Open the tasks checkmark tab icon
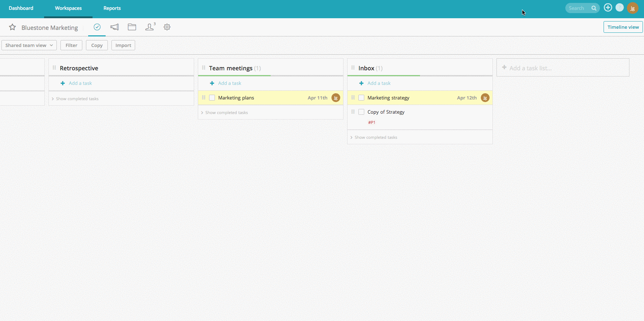 pyautogui.click(x=97, y=27)
